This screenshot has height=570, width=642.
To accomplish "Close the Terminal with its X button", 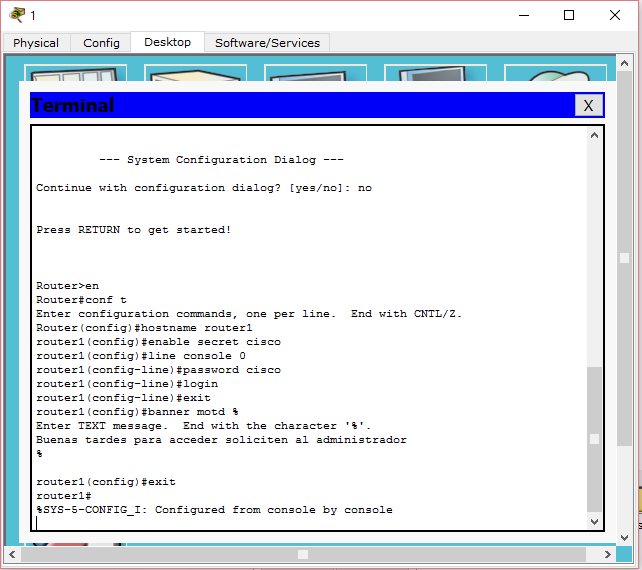I will point(588,105).
